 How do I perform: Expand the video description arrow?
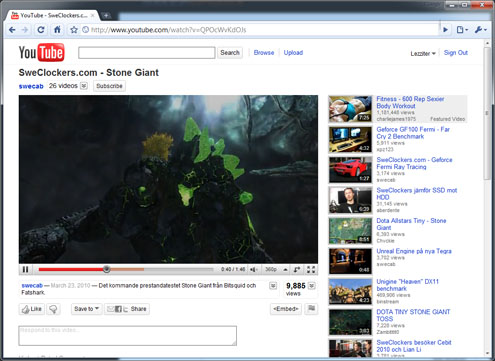tap(273, 286)
